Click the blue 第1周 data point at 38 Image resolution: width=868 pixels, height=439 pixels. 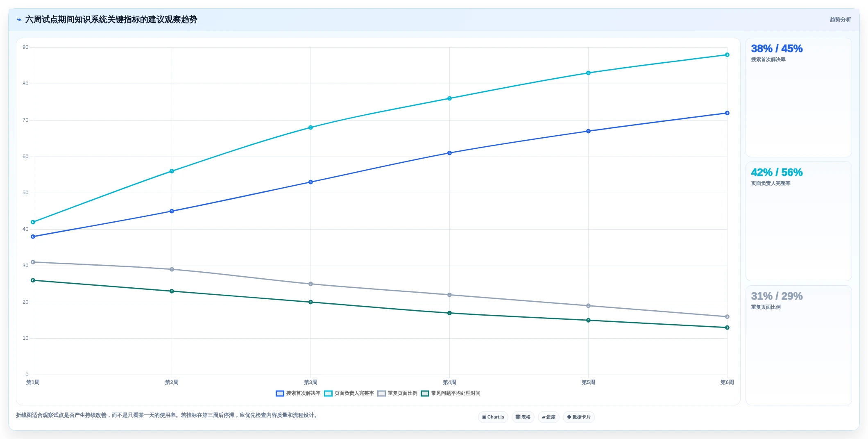tap(33, 237)
